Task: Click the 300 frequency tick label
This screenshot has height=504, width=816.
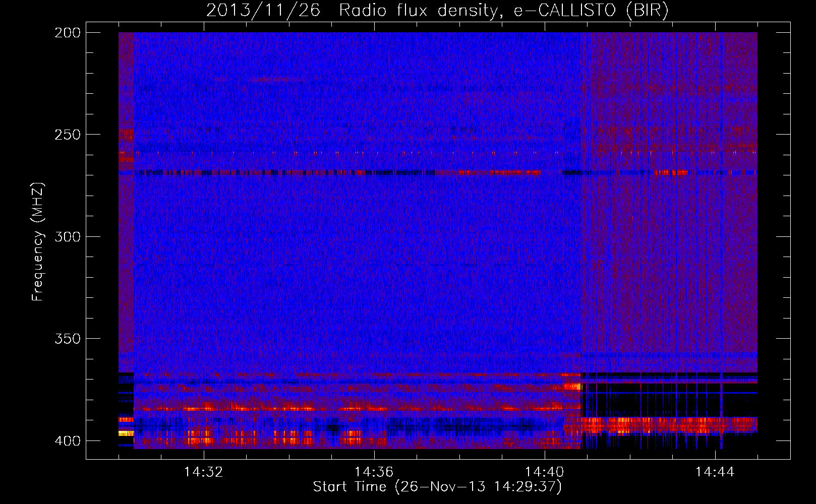Action: point(68,237)
